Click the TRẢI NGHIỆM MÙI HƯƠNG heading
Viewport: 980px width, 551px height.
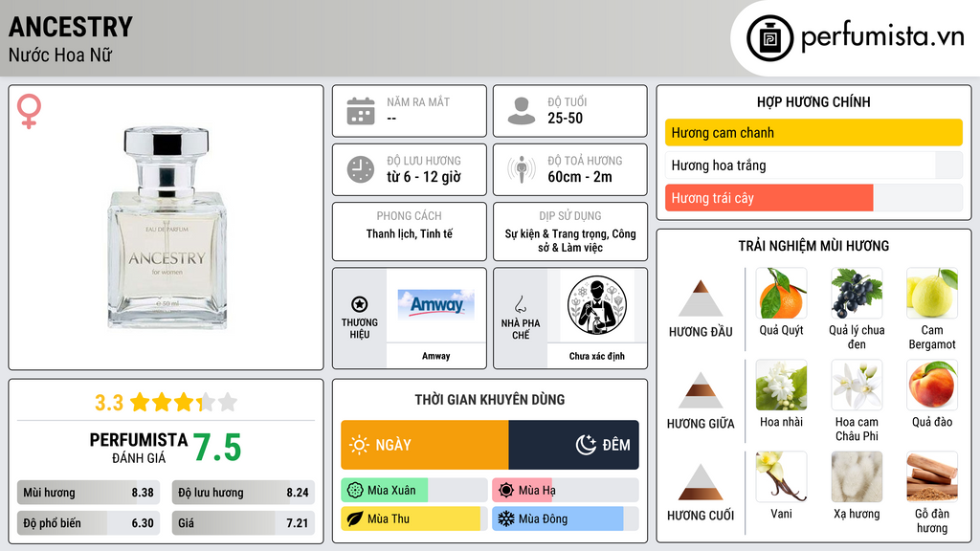[813, 246]
